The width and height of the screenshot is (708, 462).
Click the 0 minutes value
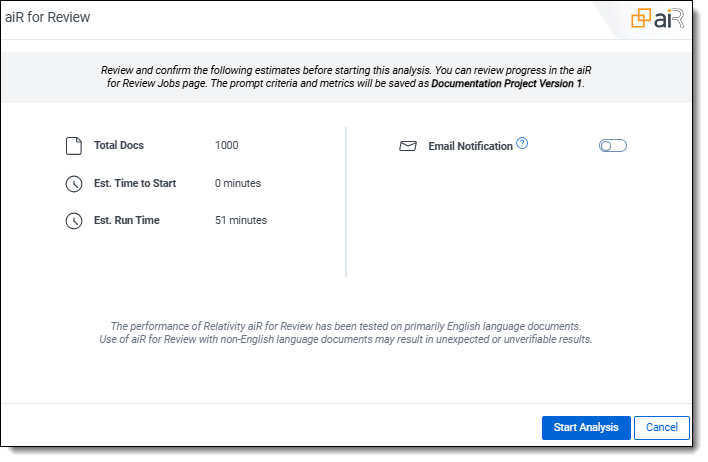pyautogui.click(x=238, y=184)
